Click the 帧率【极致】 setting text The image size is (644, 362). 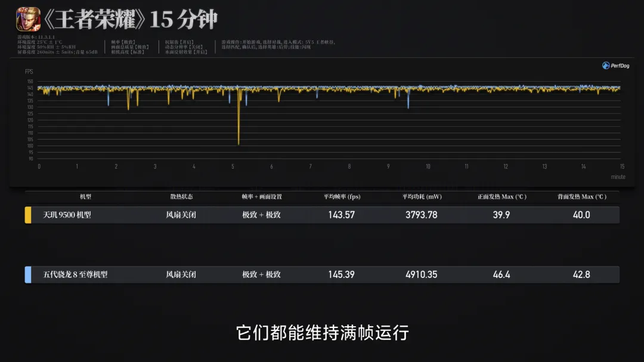point(123,42)
